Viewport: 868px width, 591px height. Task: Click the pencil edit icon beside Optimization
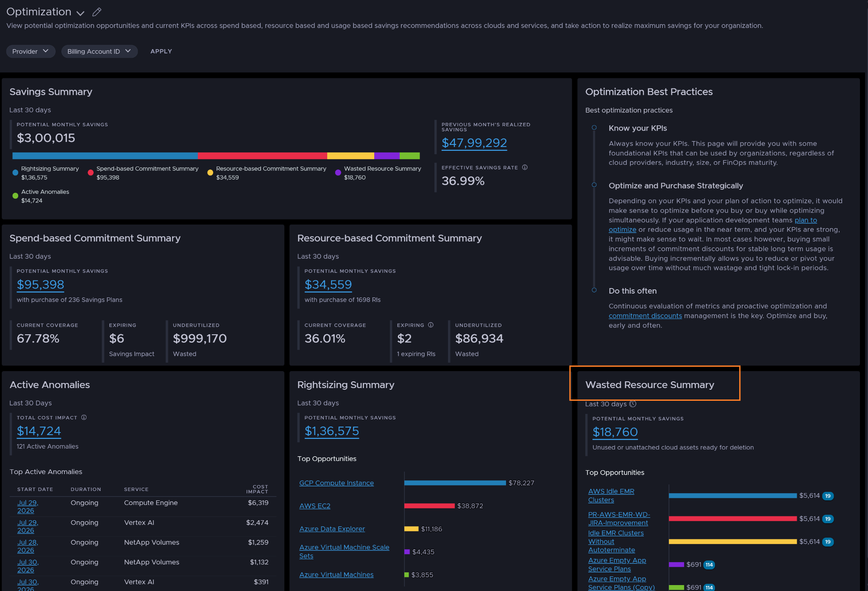97,12
